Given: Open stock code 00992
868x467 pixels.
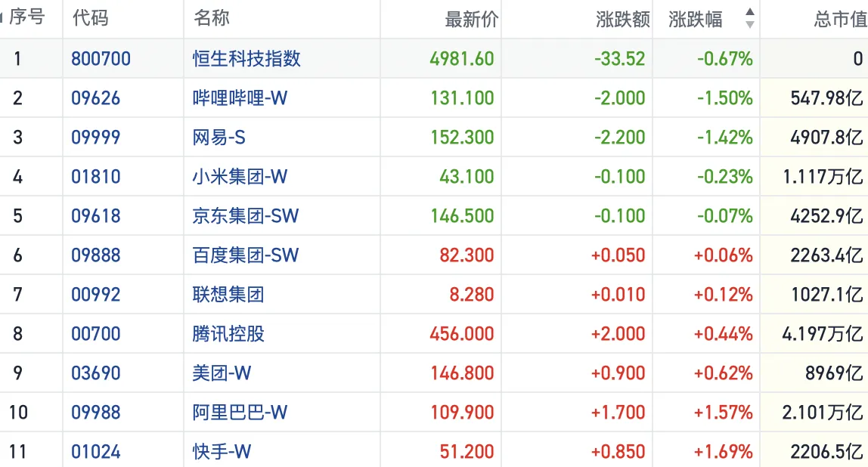Looking at the screenshot, I should point(96,295).
